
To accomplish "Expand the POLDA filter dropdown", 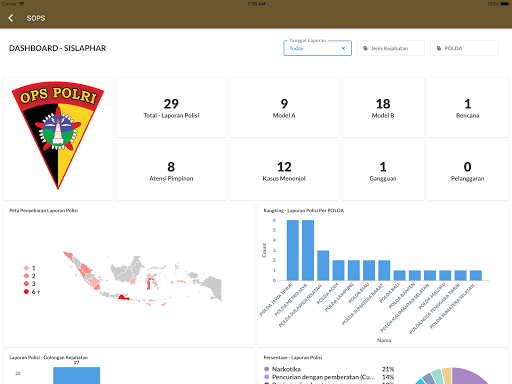I will click(464, 48).
